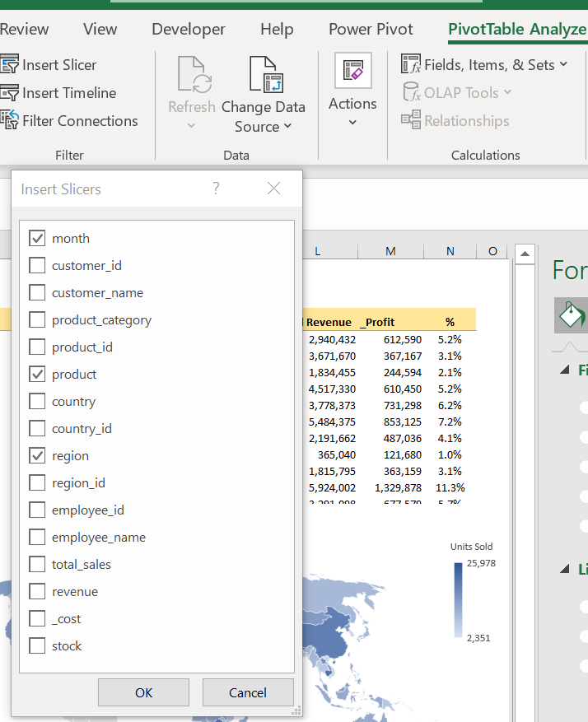Check the employee_name field checkbox
The image size is (588, 722).
pyautogui.click(x=37, y=538)
